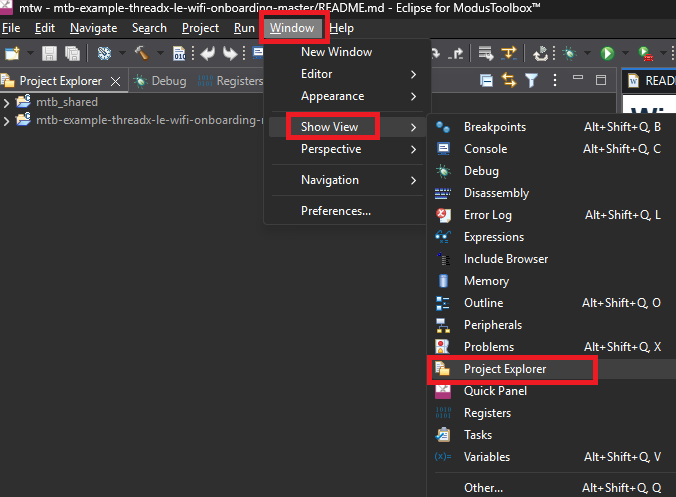Choose Console in the Show View submenu
This screenshot has height=497, width=676.
click(485, 149)
